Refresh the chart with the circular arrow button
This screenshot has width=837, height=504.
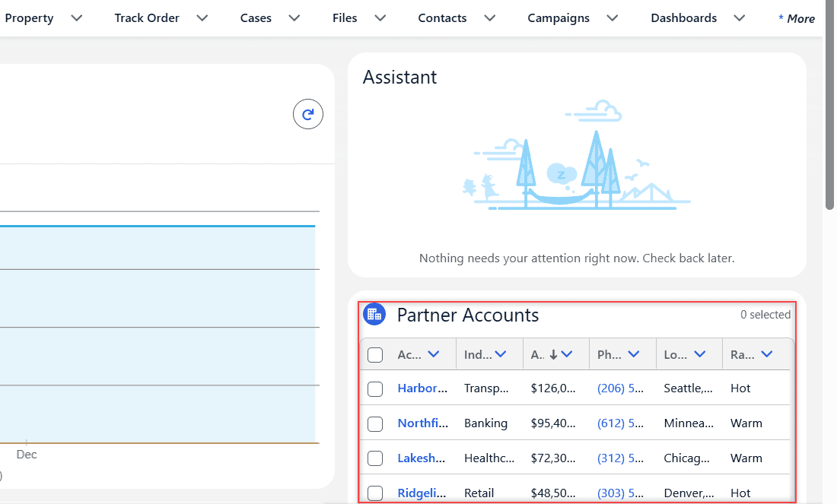(x=308, y=114)
